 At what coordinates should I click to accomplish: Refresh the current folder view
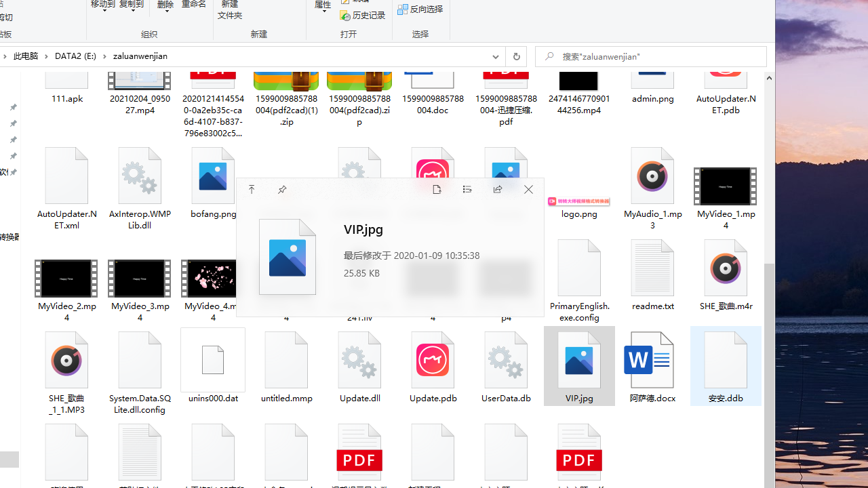click(x=516, y=56)
